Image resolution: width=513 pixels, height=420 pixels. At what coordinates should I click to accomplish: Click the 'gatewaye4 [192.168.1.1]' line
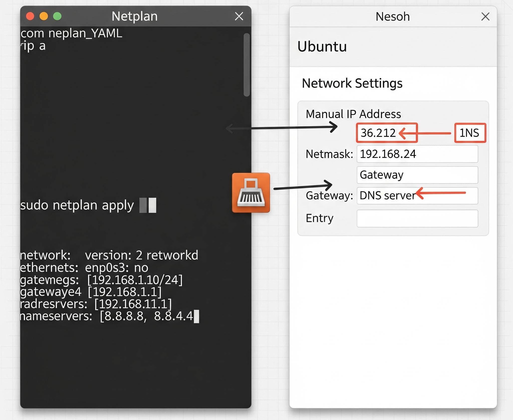91,292
